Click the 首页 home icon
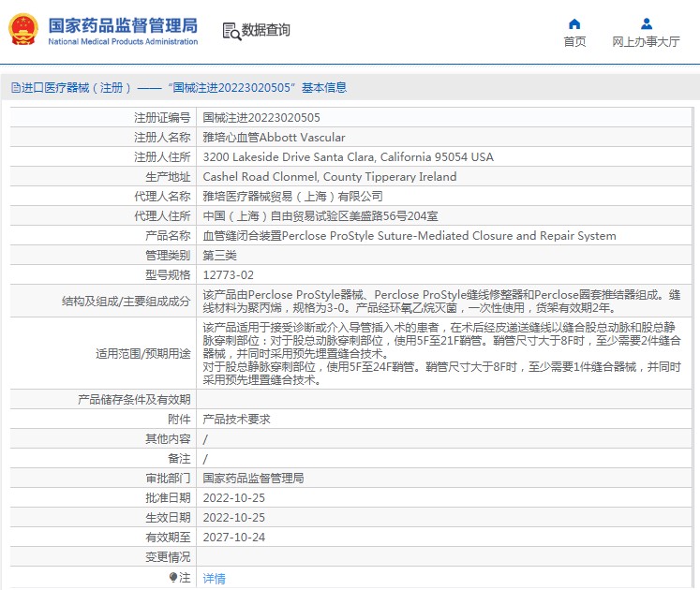The image size is (700, 590). point(574,23)
